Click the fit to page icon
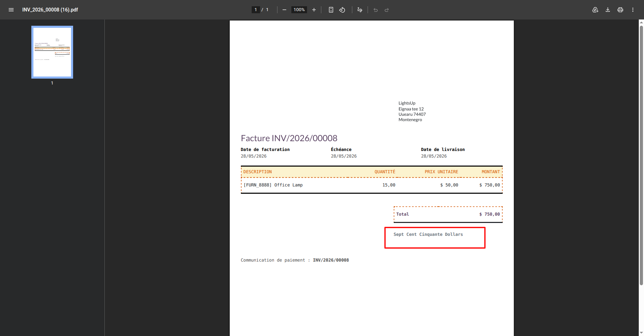 tap(331, 10)
